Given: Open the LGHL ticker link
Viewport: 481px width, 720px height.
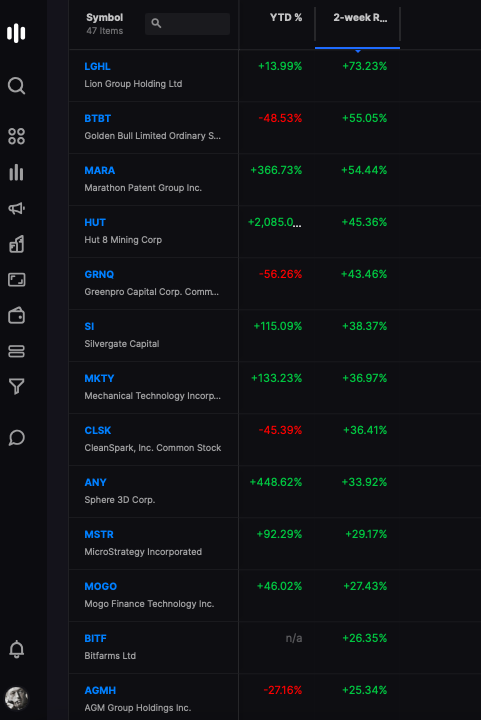Looking at the screenshot, I should (97, 67).
